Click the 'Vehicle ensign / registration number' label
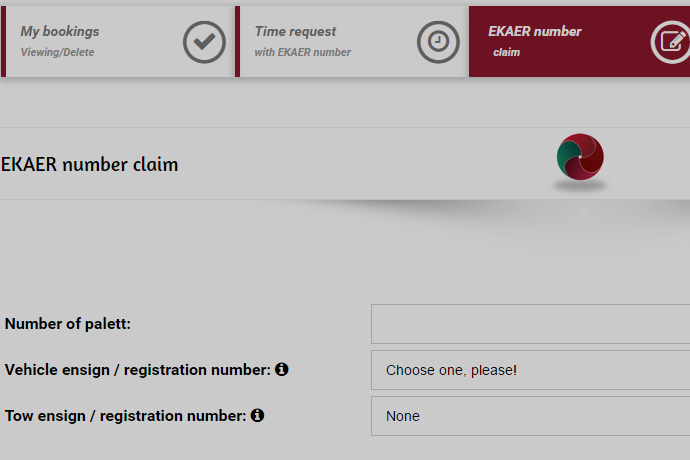The width and height of the screenshot is (690, 460). pyautogui.click(x=137, y=370)
